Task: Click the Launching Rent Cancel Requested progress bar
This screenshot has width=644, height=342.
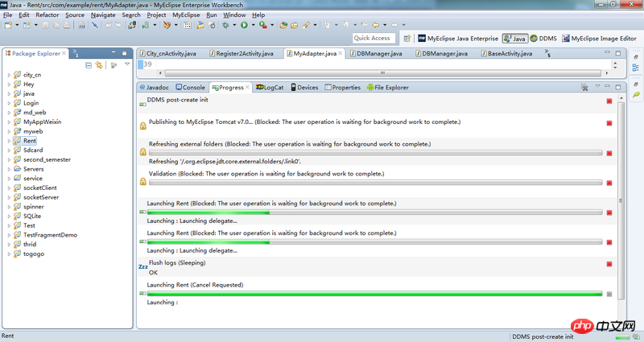Action: coord(374,295)
